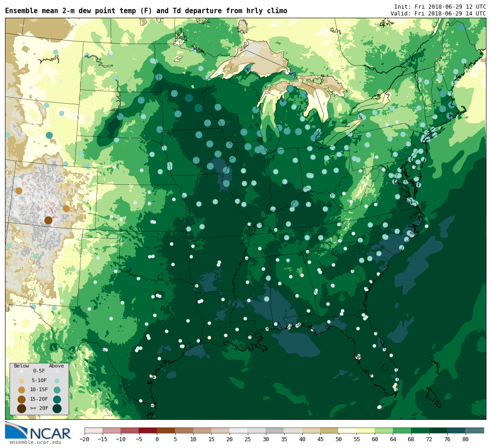Screen dimensions: 491x448
Task: Pick the 64 to 68 green colorbar swatch
Action: tap(402, 430)
